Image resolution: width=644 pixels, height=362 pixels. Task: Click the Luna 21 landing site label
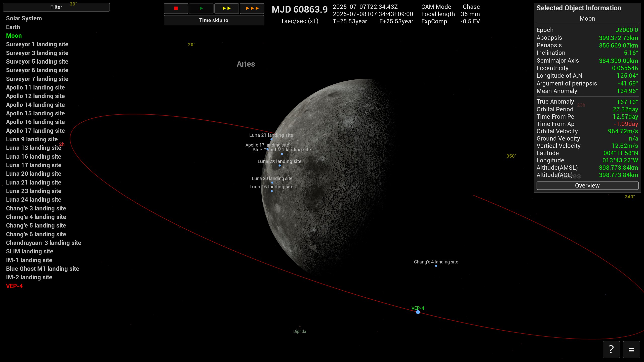pos(271,135)
